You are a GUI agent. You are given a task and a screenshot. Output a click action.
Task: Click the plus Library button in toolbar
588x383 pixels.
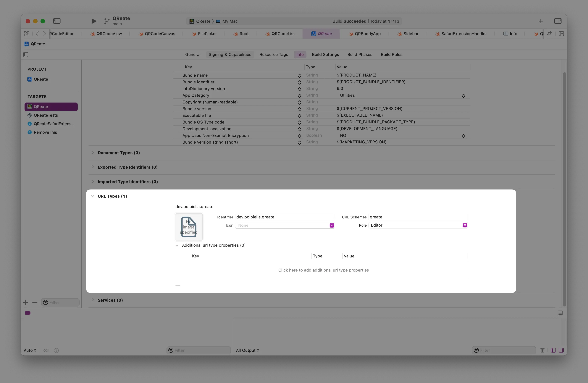(541, 21)
